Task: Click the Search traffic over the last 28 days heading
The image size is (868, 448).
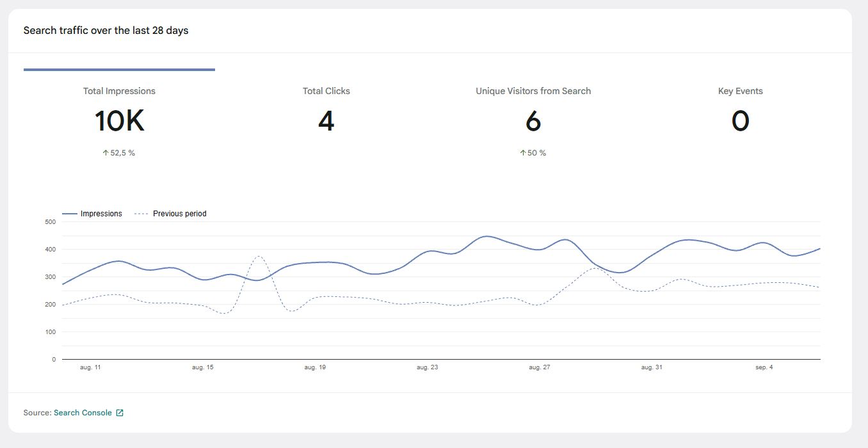Action: coord(106,31)
